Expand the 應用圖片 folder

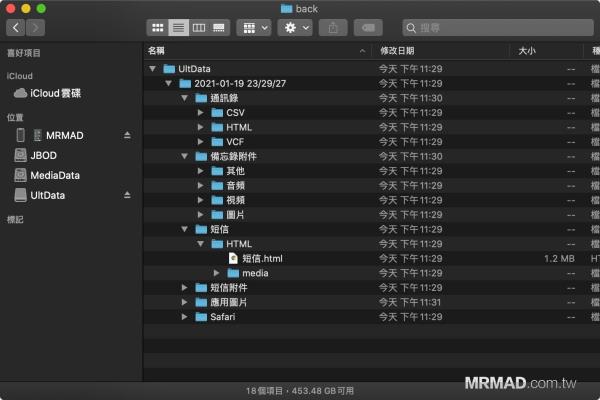184,302
